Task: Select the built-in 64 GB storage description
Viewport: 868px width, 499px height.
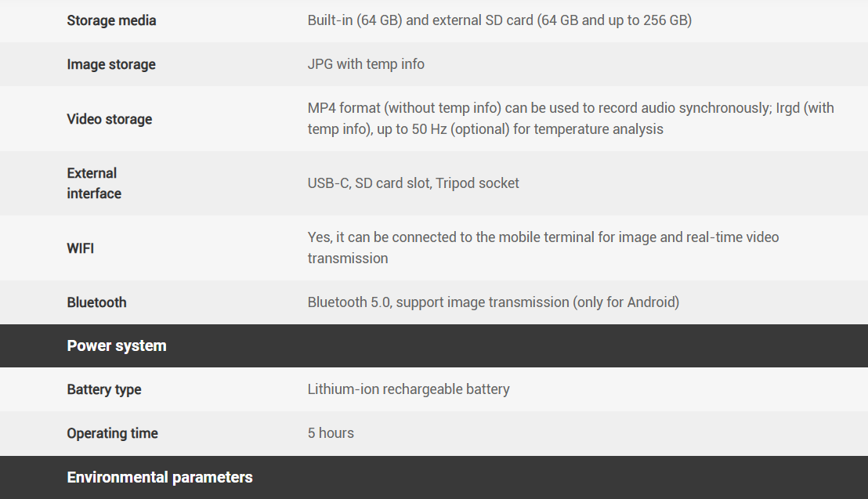Action: click(499, 20)
